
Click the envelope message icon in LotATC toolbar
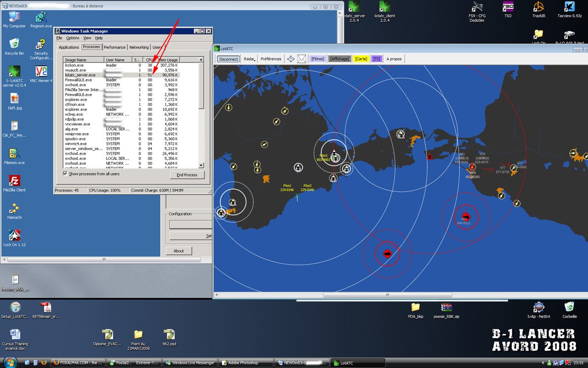302,59
